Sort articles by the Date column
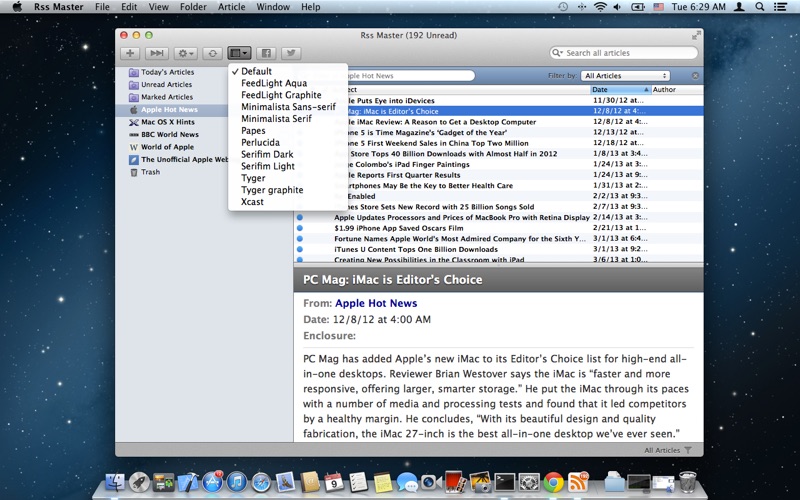 click(x=618, y=90)
